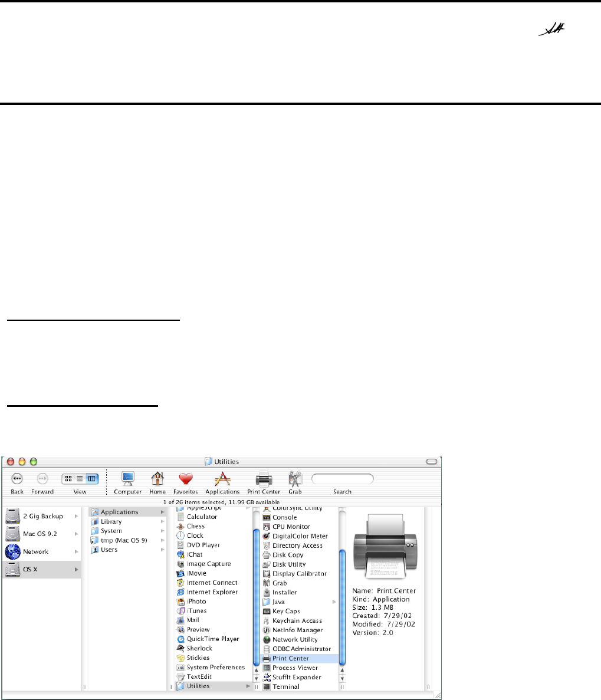Expand arrow beside Network
The height and width of the screenshot is (700, 601).
pos(76,552)
